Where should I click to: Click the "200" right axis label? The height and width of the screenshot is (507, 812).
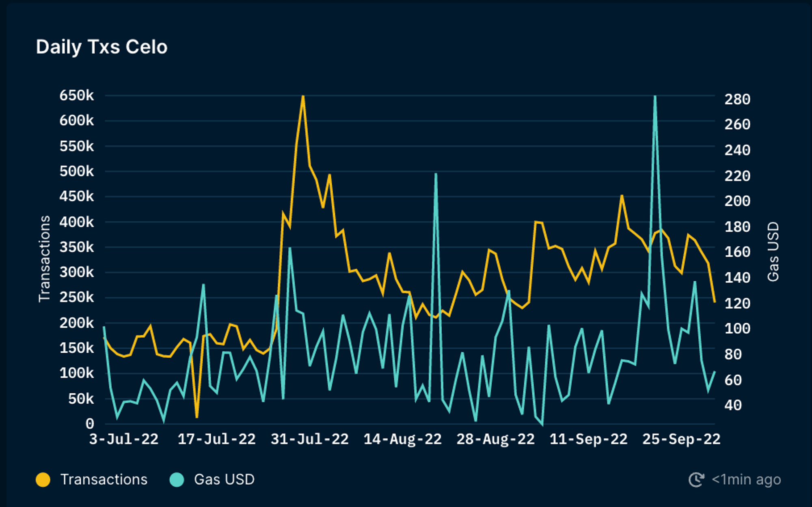pyautogui.click(x=738, y=201)
